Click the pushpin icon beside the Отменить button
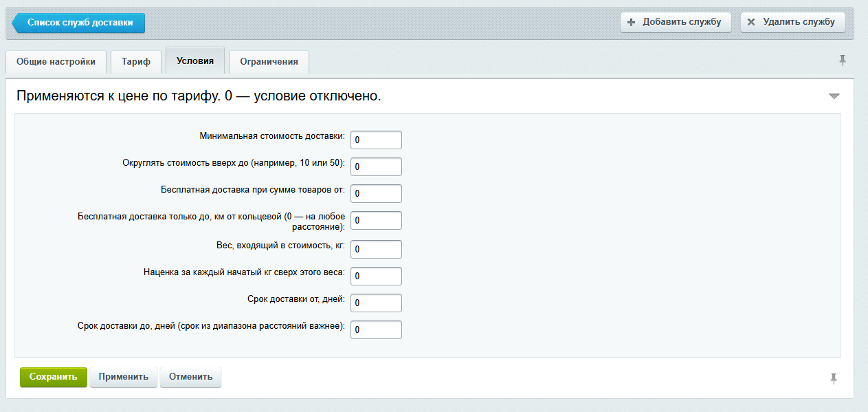Screen dimensions: 868x412 coord(834,378)
